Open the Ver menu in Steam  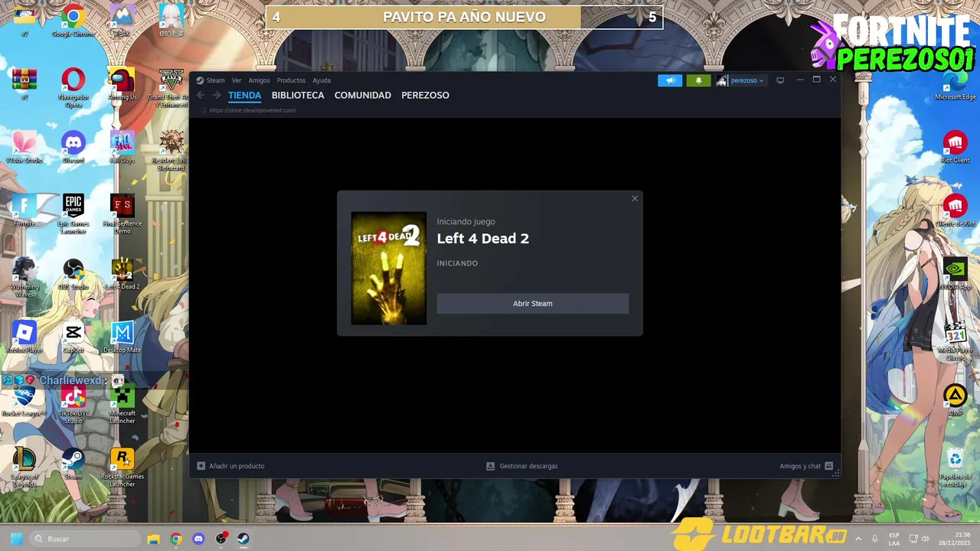point(237,80)
